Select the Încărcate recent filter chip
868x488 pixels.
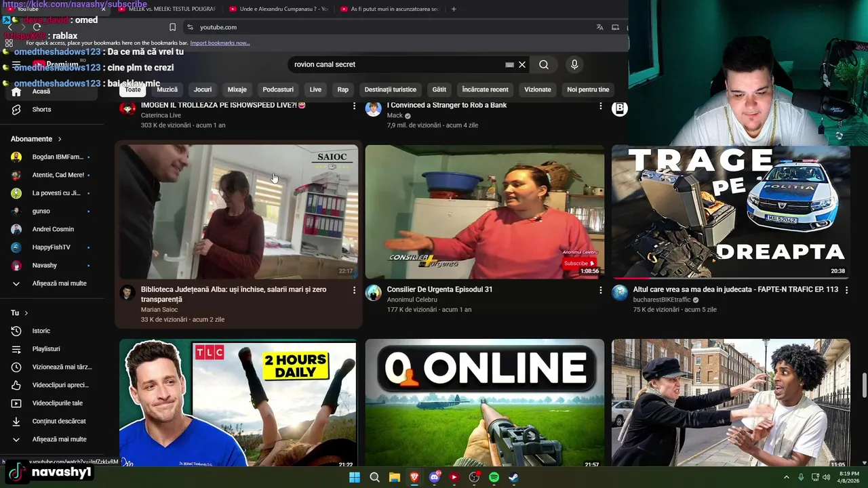click(x=485, y=89)
